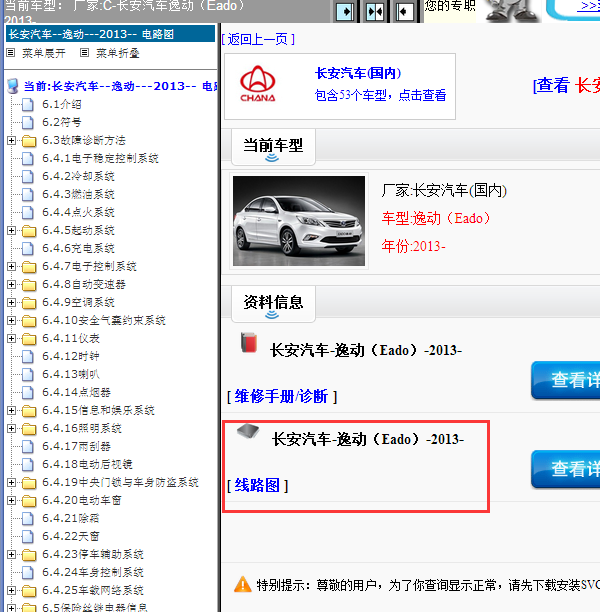This screenshot has height=612, width=600.
Task: Expand the 6.4.15信息和娱乐系统 node
Action: pos(11,410)
